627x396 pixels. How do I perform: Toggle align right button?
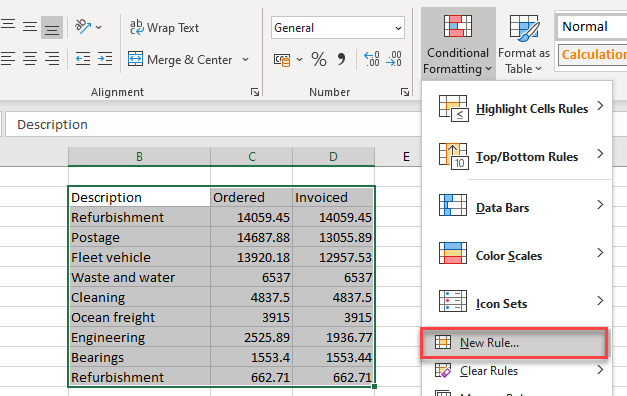point(52,59)
